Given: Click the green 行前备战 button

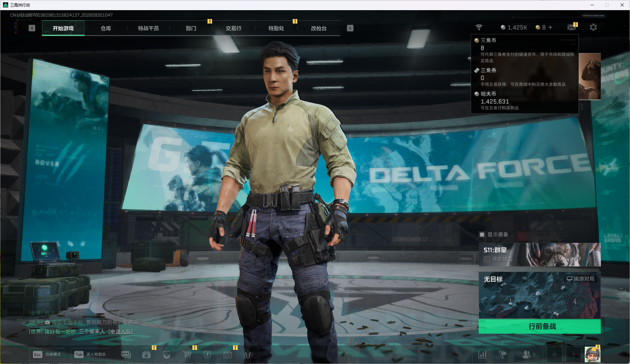Looking at the screenshot, I should 540,326.
